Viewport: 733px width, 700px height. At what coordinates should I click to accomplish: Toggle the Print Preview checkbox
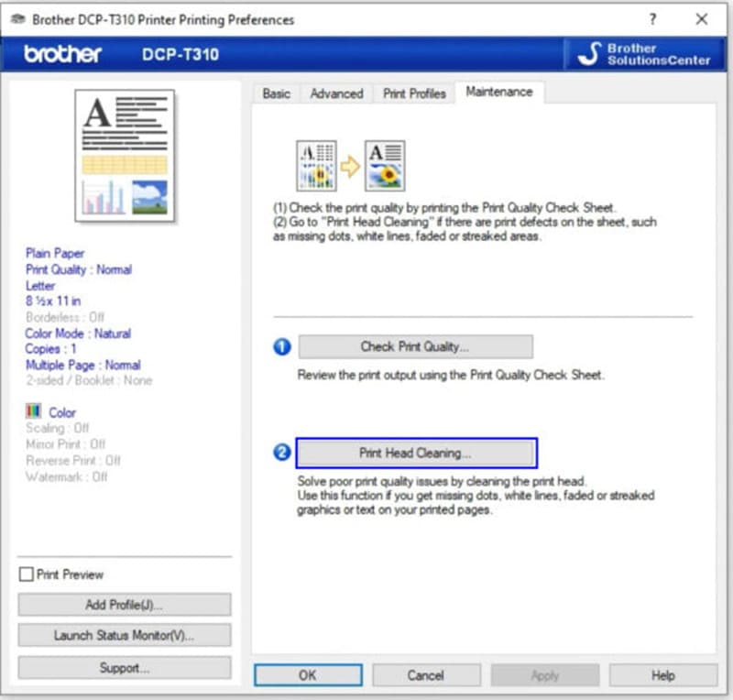click(27, 574)
